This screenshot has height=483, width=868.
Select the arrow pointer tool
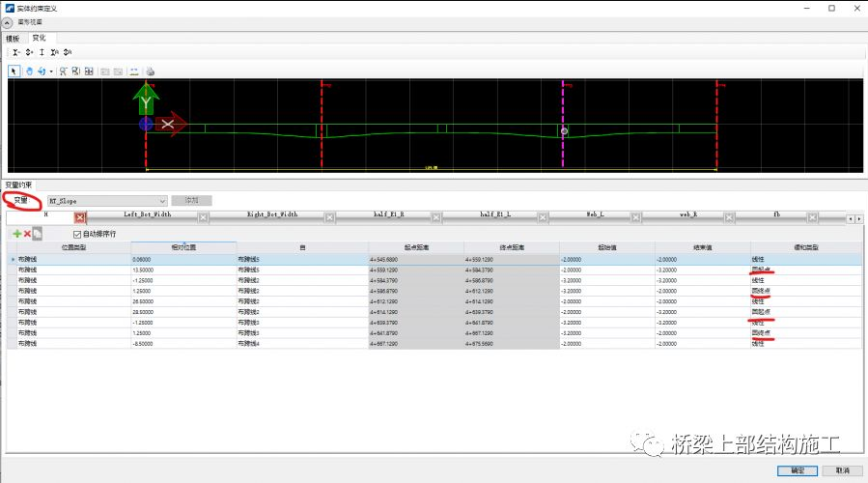point(14,71)
